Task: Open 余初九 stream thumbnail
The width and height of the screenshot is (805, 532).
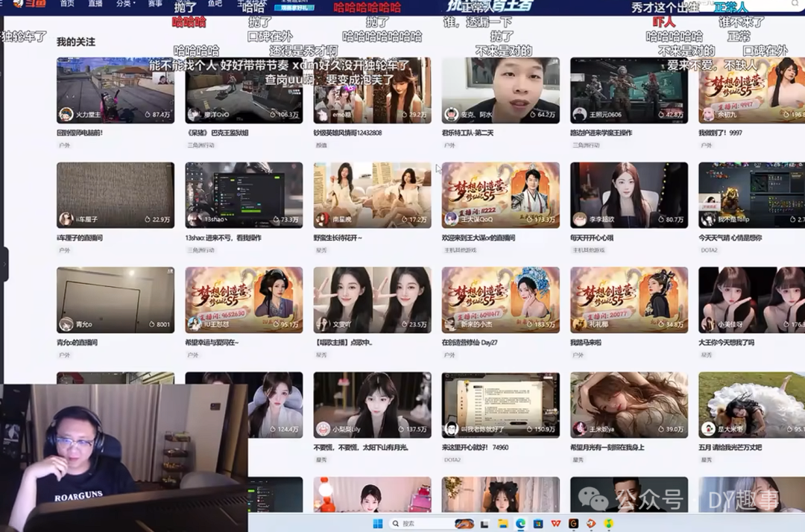Action: click(751, 90)
